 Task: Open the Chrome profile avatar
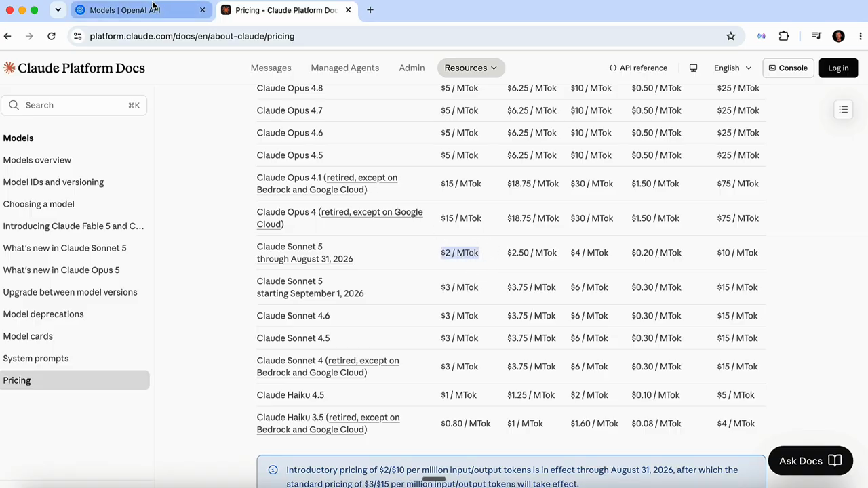pyautogui.click(x=839, y=36)
